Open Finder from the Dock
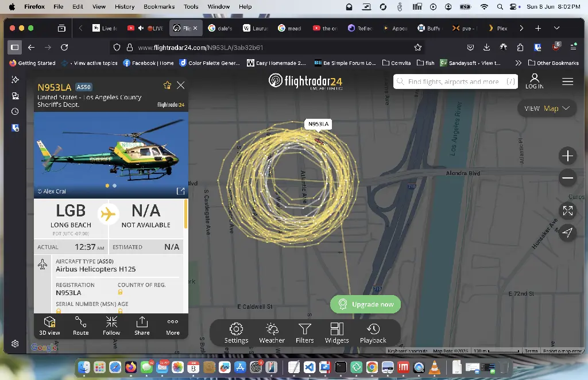 tap(84, 367)
